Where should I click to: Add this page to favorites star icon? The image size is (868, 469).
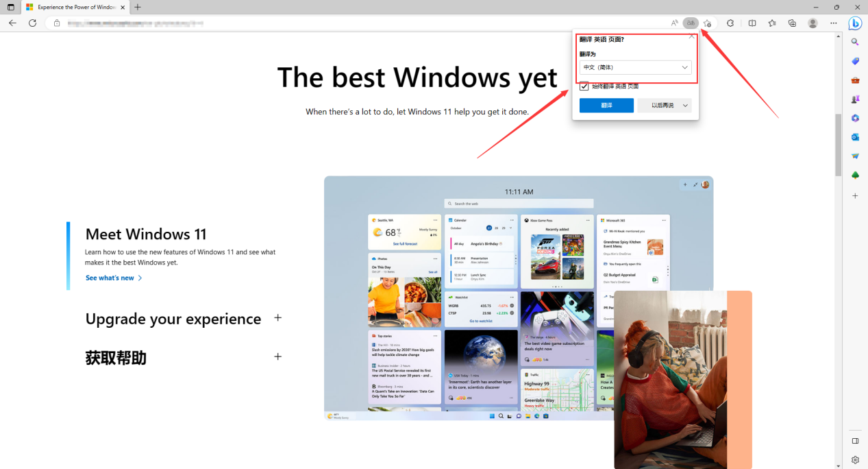click(708, 23)
